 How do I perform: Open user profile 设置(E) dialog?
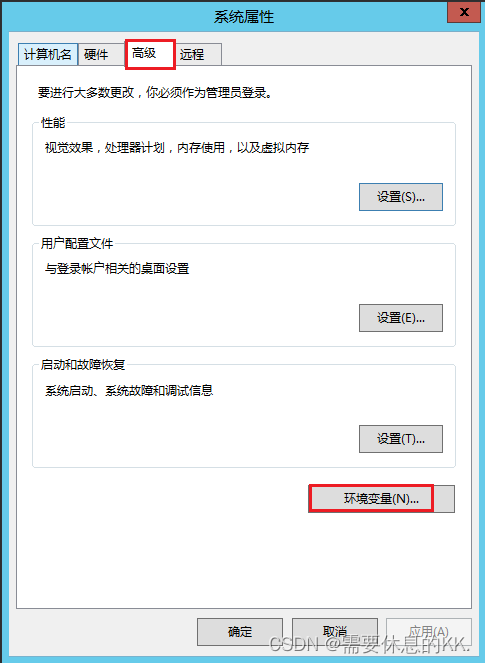coord(401,318)
